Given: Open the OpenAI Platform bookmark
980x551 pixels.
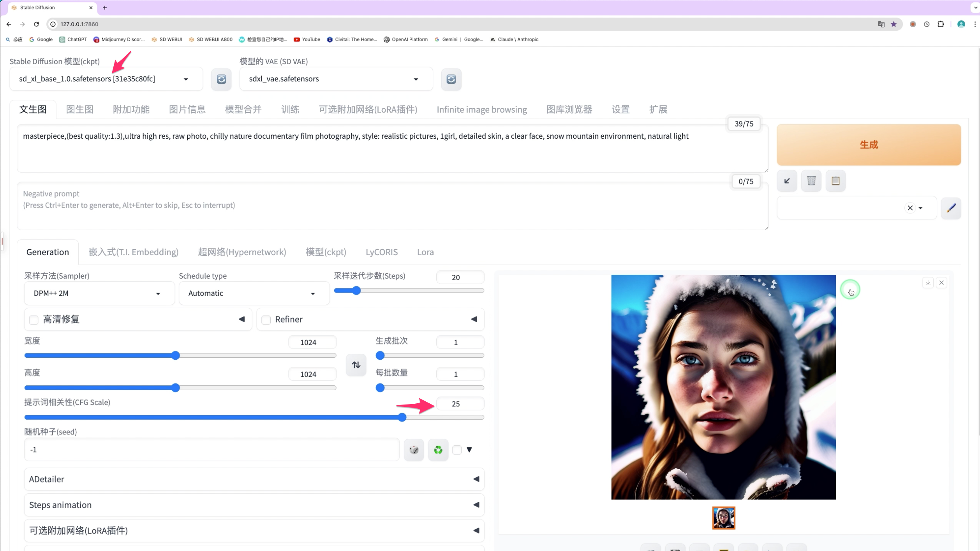Looking at the screenshot, I should coord(405,39).
